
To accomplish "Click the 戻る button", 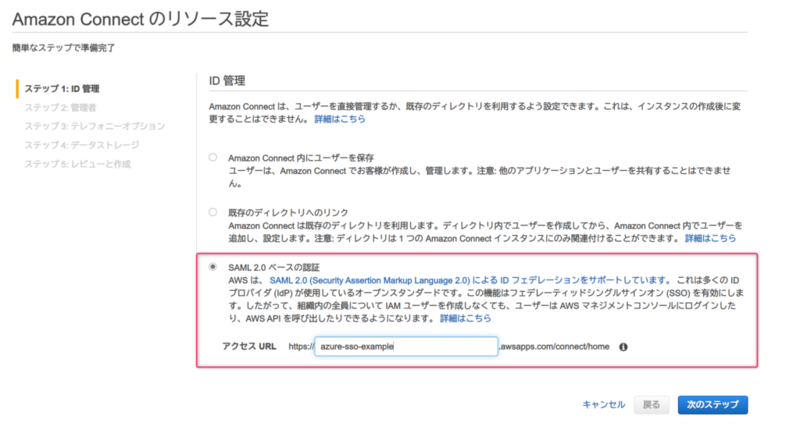I will tap(652, 405).
